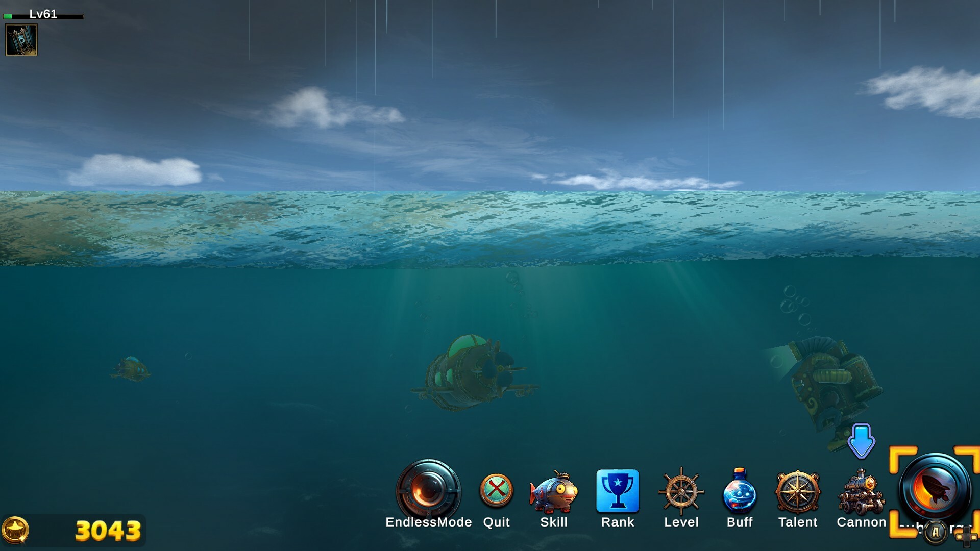Select the Talent compass icon
The image size is (980, 551).
(x=798, y=491)
